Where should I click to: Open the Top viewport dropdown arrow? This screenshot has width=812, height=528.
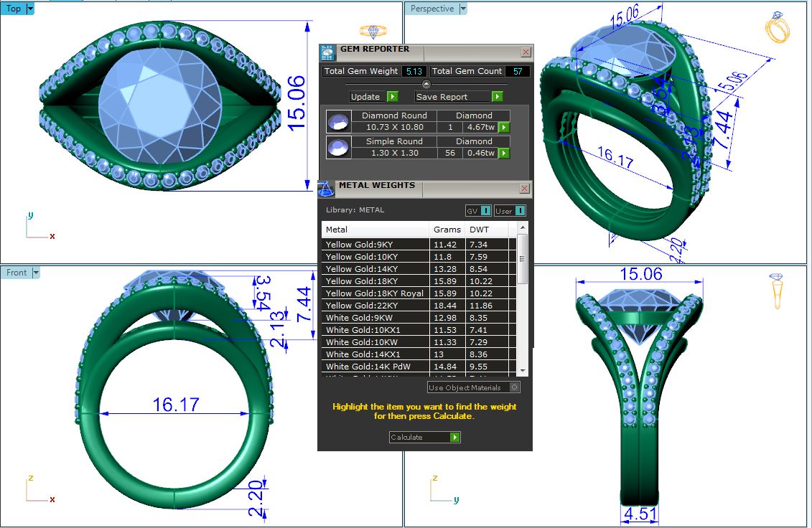pyautogui.click(x=30, y=9)
